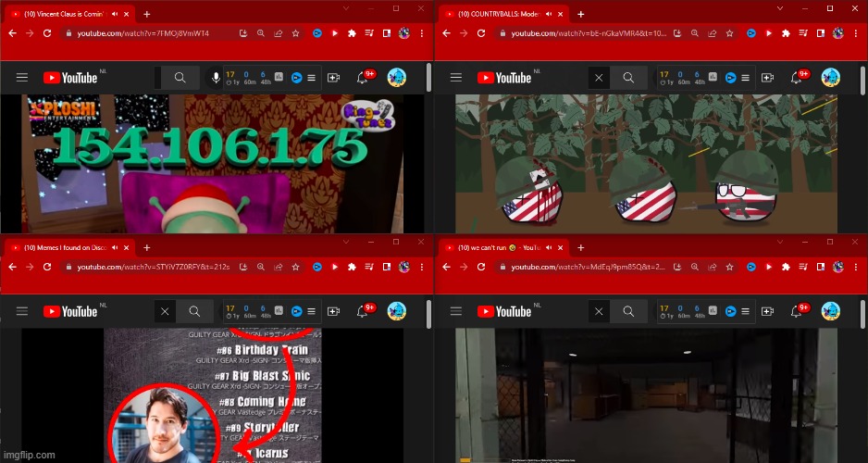
Task: Click voice search microphone in Vincent Claus window
Action: click(216, 78)
